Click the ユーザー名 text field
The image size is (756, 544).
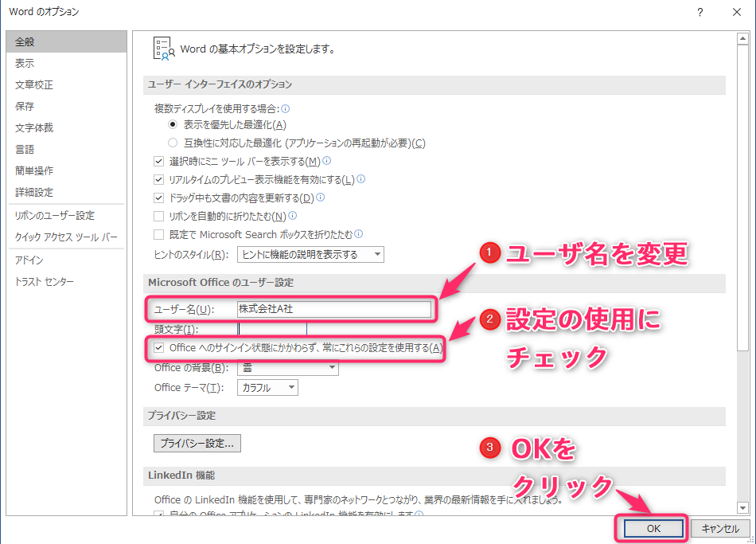tap(333, 309)
